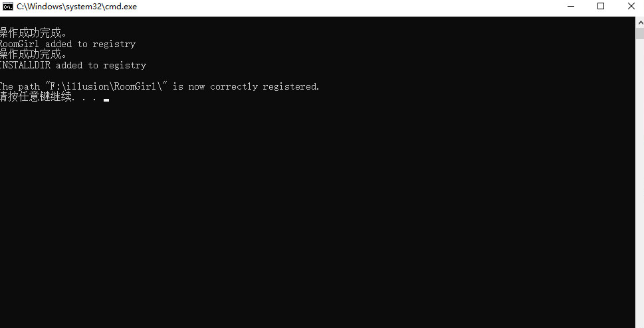This screenshot has height=328, width=644.
Task: Minimize the cmd.exe window
Action: (x=570, y=6)
